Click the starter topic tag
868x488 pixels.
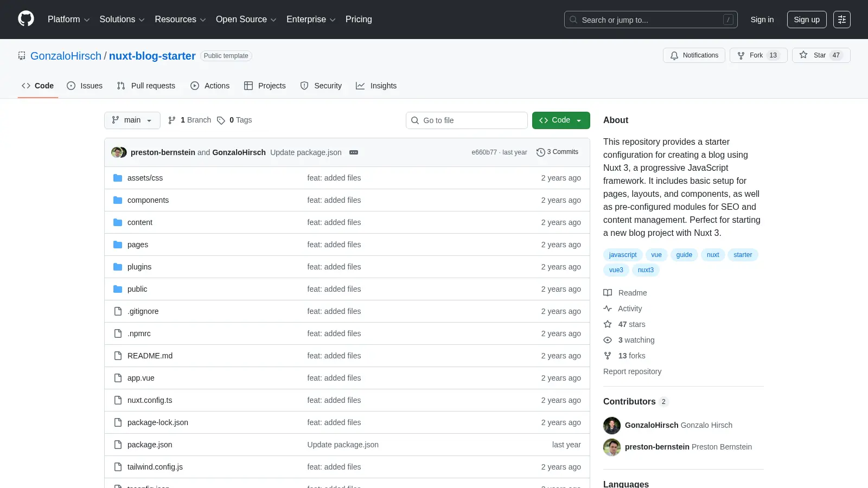click(743, 255)
